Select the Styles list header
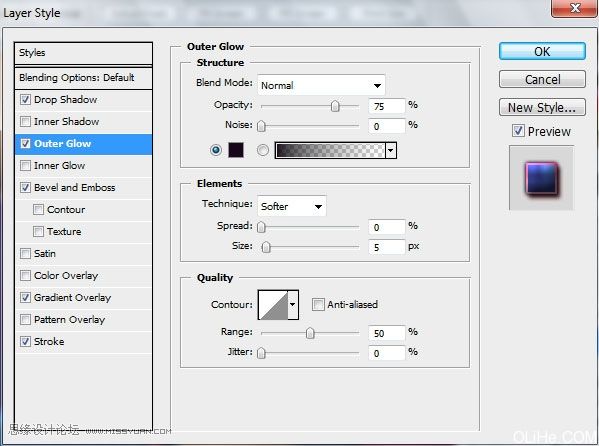Image resolution: width=599 pixels, height=446 pixels. [x=83, y=53]
